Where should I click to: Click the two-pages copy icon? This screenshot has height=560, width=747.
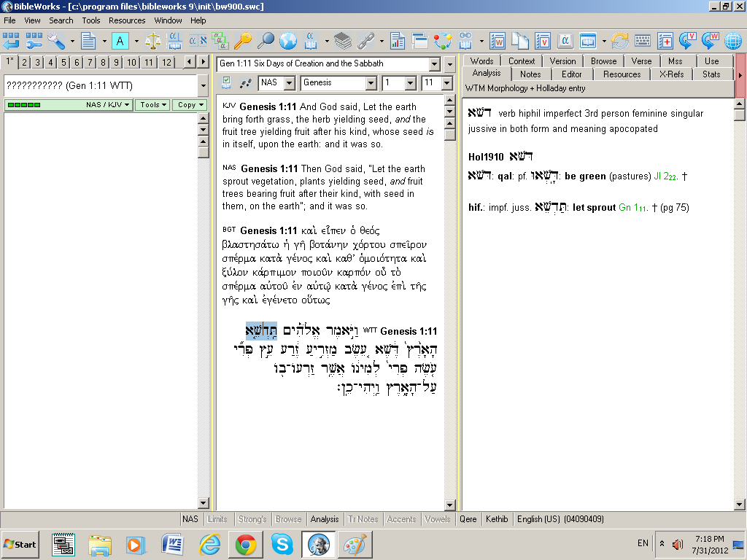coord(519,41)
